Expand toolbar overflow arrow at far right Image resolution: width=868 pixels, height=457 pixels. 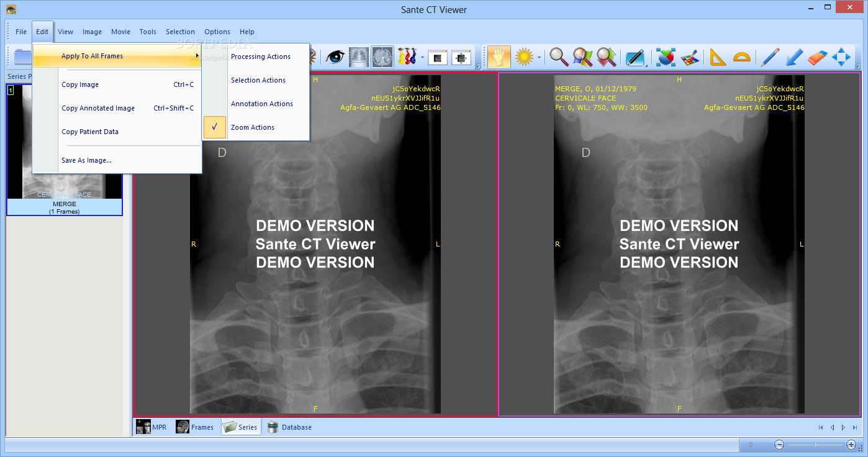coord(859,66)
